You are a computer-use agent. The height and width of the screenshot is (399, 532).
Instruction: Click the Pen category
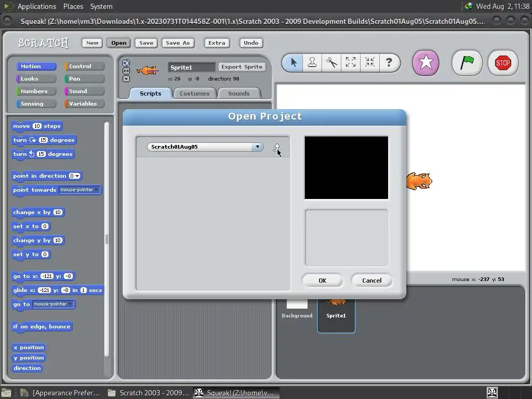tap(85, 79)
